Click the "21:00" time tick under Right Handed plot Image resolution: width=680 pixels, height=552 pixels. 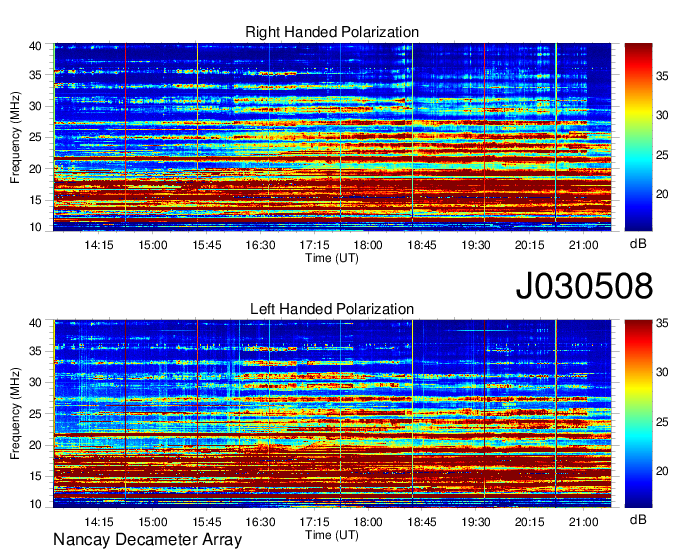click(x=583, y=245)
